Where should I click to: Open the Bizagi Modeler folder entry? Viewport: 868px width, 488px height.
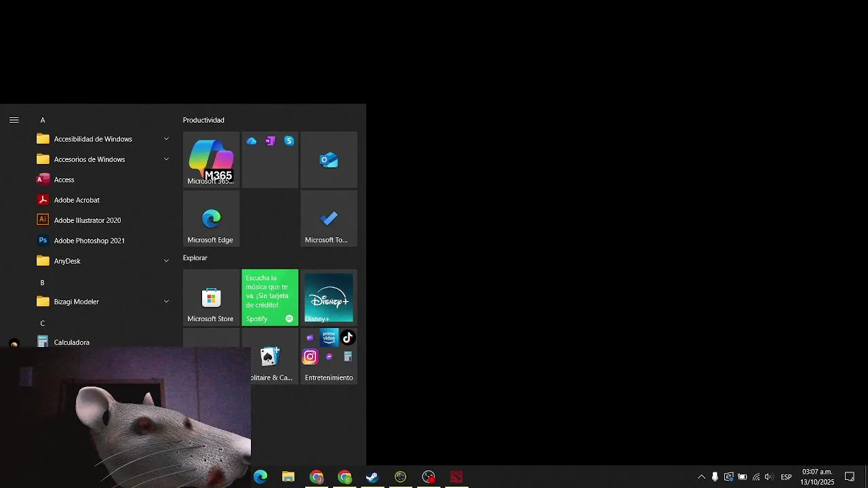point(102,302)
